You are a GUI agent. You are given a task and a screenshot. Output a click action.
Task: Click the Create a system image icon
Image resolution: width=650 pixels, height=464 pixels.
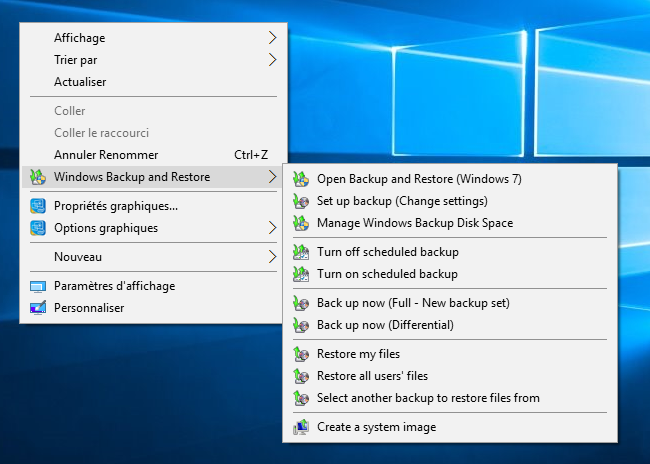[301, 427]
